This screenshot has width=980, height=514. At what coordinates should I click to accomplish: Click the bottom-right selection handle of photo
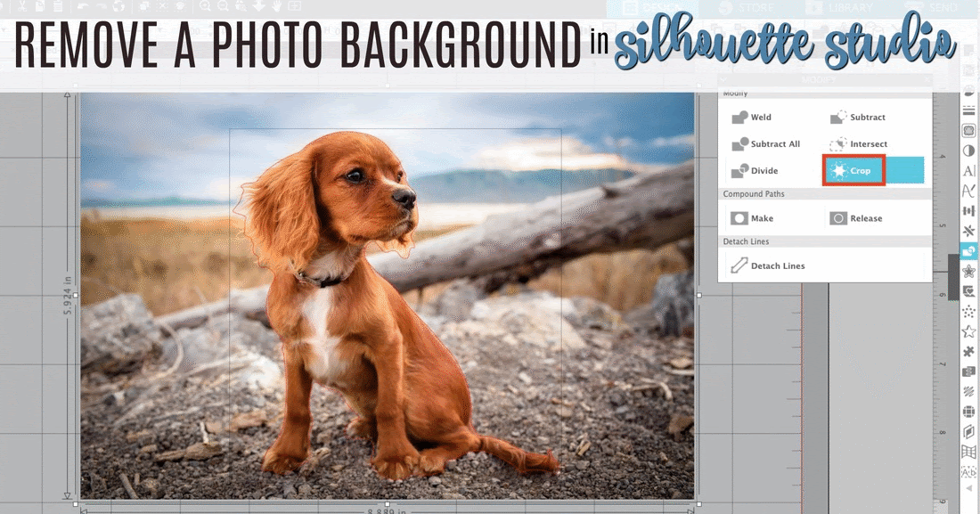(x=698, y=504)
